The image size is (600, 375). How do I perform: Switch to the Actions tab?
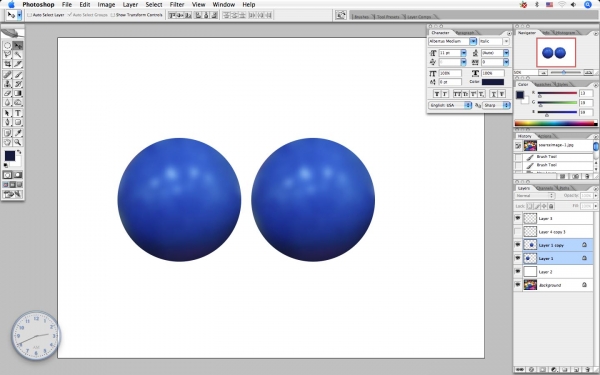[545, 136]
